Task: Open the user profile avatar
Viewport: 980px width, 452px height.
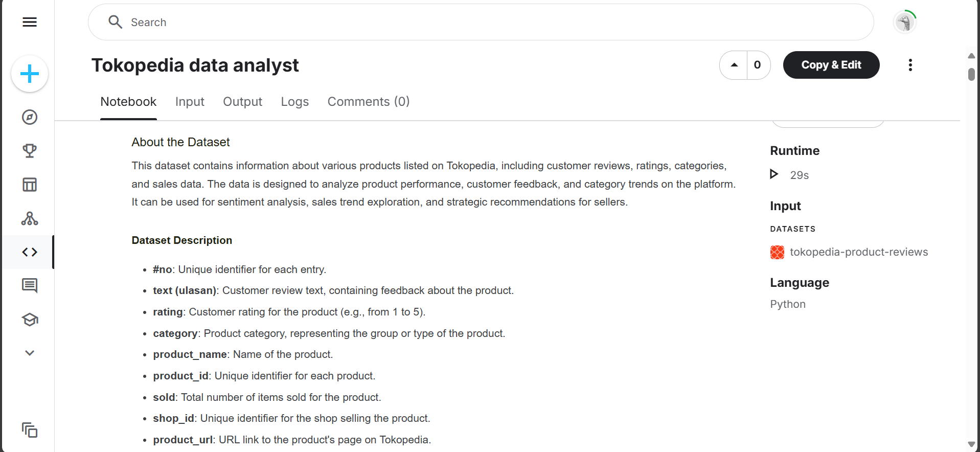Action: [905, 22]
